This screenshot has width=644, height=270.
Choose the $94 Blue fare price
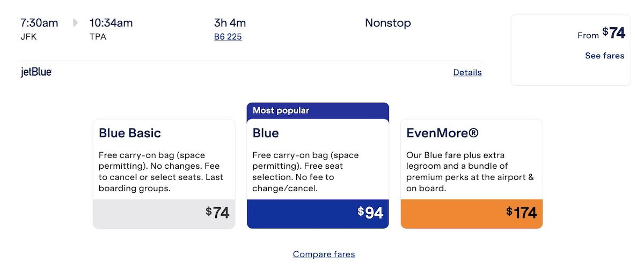pyautogui.click(x=371, y=213)
